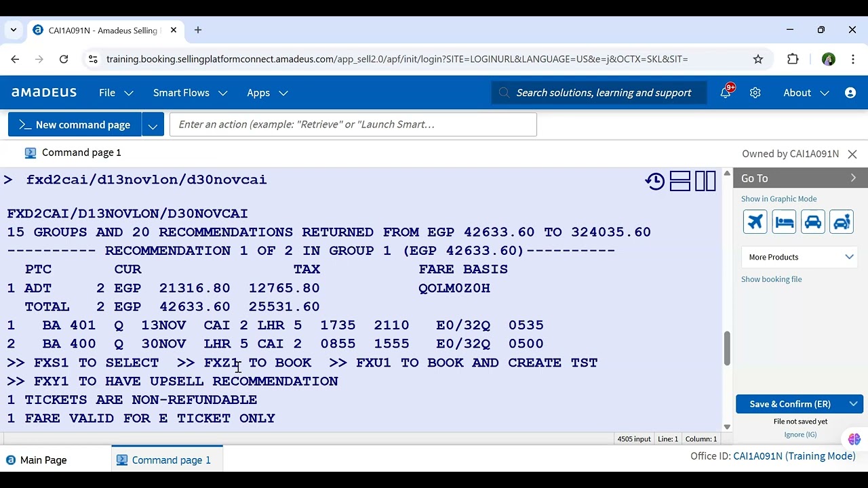Close Command page 1 panel with X
Image resolution: width=868 pixels, height=488 pixels.
tap(852, 154)
